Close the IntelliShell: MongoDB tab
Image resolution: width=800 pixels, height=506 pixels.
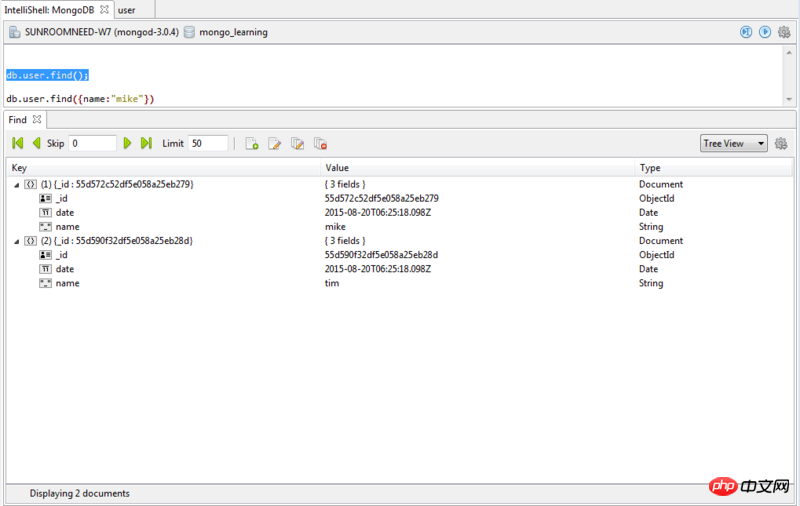click(x=104, y=10)
